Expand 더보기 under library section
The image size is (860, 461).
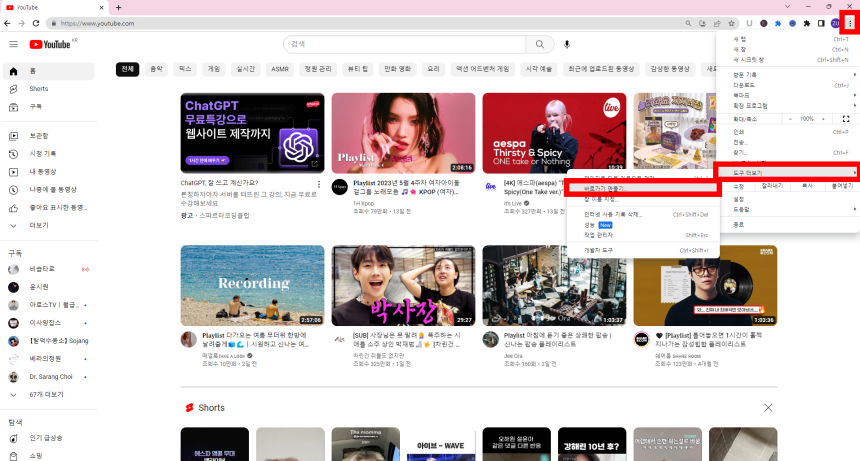pos(48,226)
